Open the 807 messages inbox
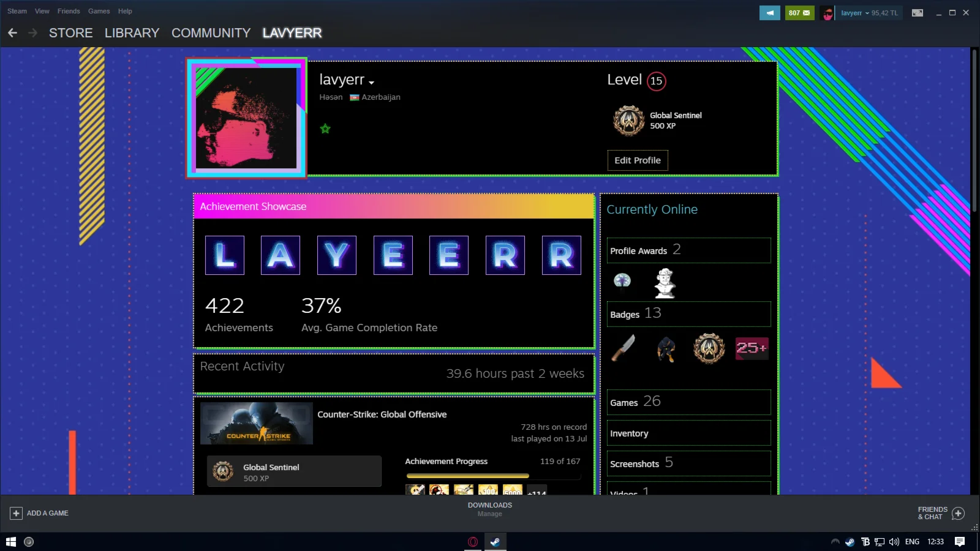 point(799,13)
